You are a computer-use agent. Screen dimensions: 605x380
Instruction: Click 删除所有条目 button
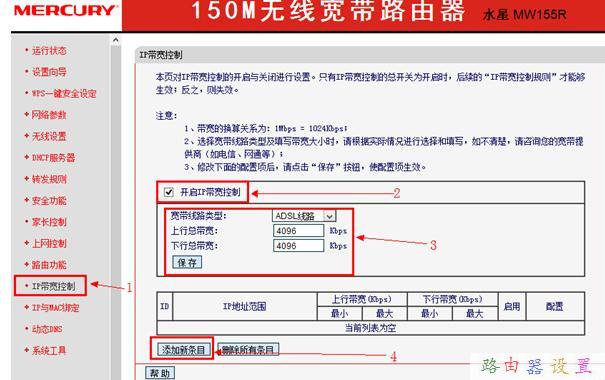[x=248, y=350]
